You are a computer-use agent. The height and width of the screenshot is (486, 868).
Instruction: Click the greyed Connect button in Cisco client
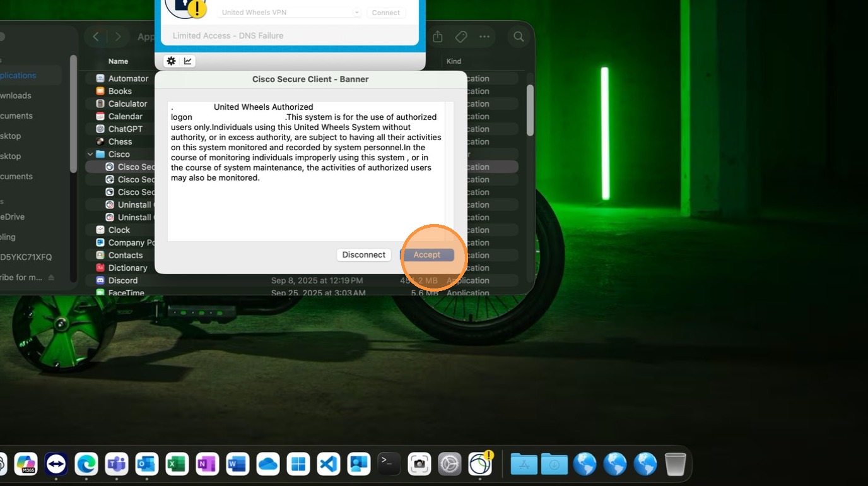385,13
